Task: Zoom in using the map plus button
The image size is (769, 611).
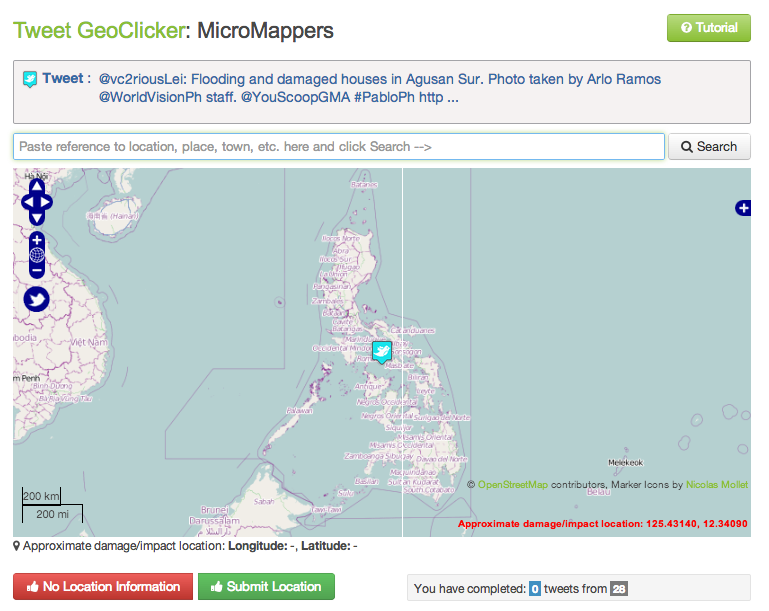Action: pos(37,240)
